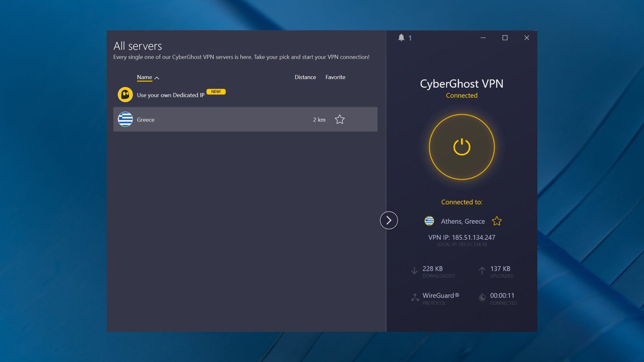The height and width of the screenshot is (362, 644).
Task: Click the Greek flag in the server list
Action: [x=125, y=119]
